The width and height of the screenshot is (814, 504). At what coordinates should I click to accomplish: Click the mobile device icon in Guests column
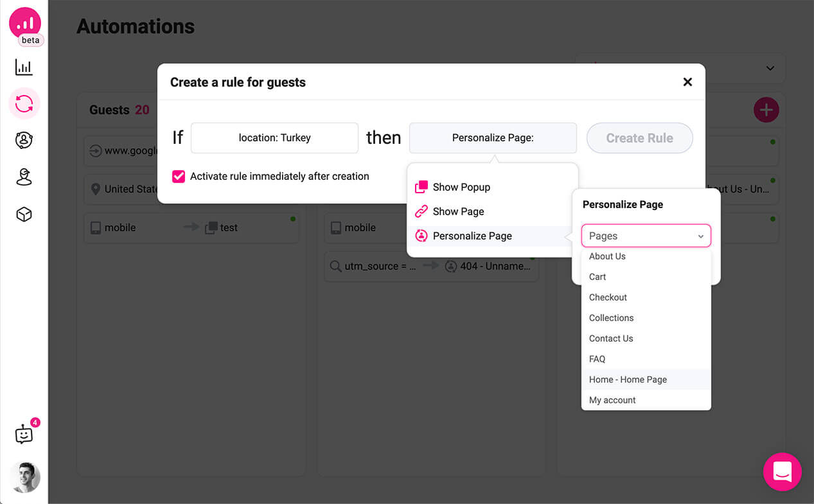96,227
